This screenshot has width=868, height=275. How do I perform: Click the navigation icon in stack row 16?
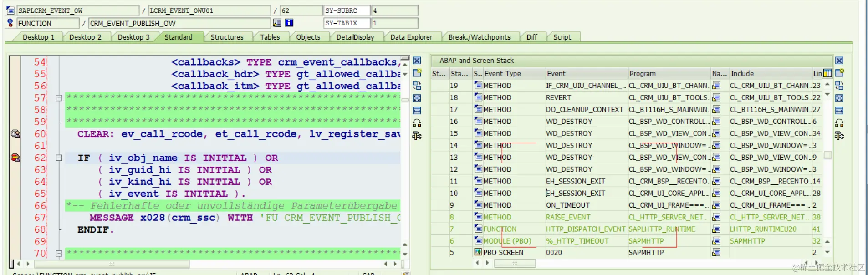click(x=716, y=122)
